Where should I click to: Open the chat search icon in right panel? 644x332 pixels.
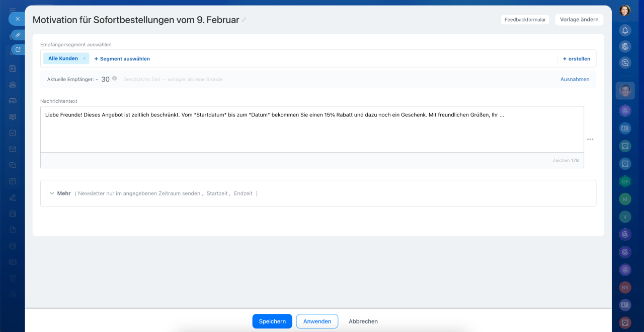(x=625, y=62)
